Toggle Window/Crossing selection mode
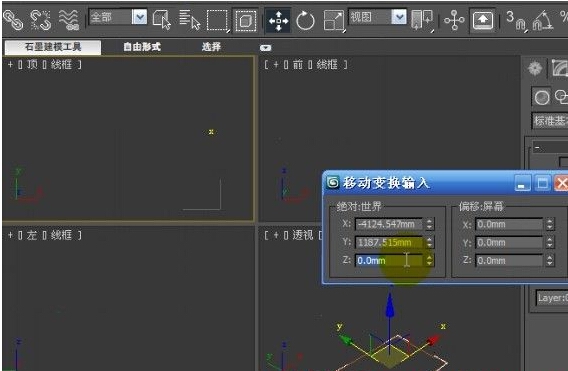 [x=246, y=20]
